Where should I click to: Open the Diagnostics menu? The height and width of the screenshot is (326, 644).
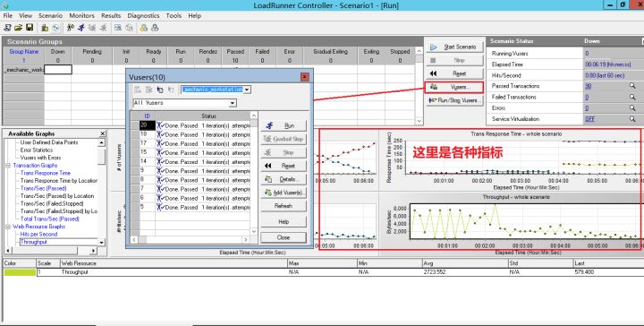coord(143,15)
